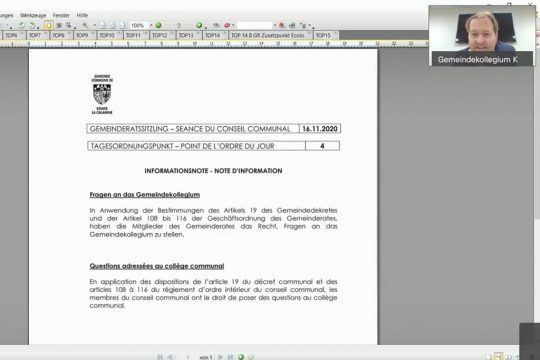Image resolution: width=540 pixels, height=360 pixels.
Task: Click the toolbar search text field
Action: [255, 25]
